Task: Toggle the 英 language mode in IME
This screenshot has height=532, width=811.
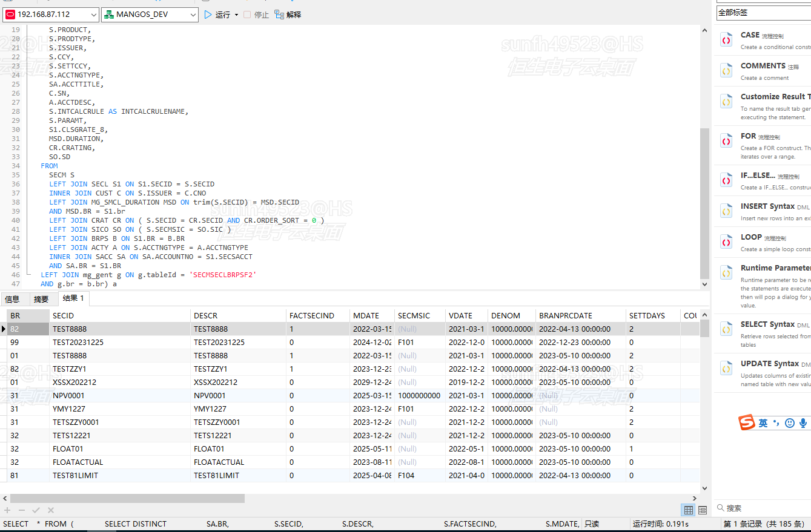Action: point(763,423)
